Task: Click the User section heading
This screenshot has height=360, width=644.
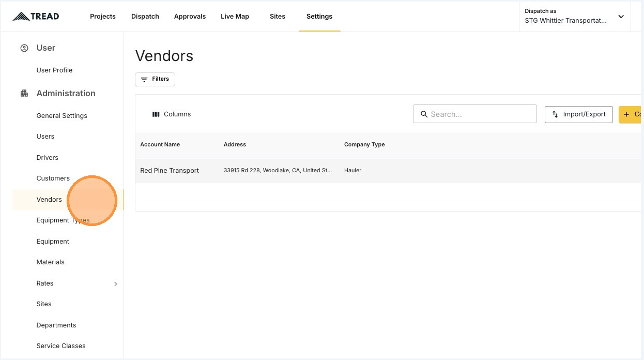Action: [45, 48]
